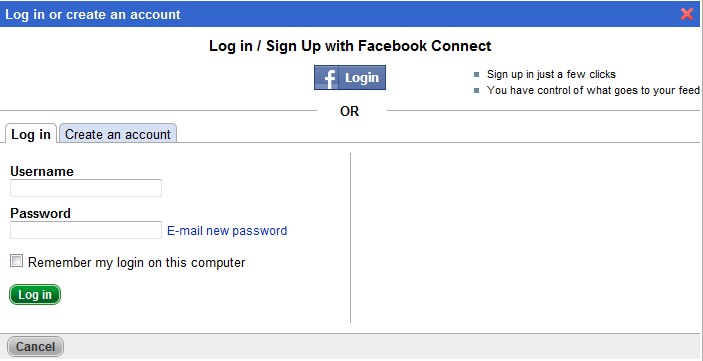Submit with the green Log in button

tap(35, 295)
